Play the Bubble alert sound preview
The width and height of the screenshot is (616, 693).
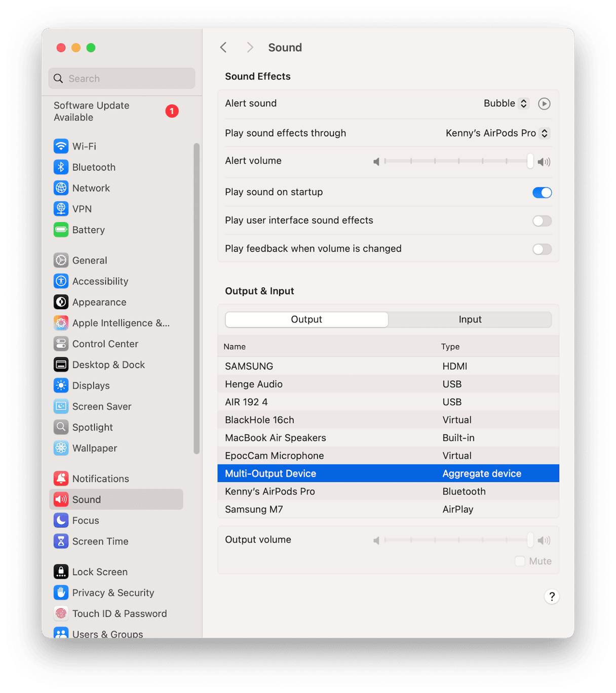[544, 103]
